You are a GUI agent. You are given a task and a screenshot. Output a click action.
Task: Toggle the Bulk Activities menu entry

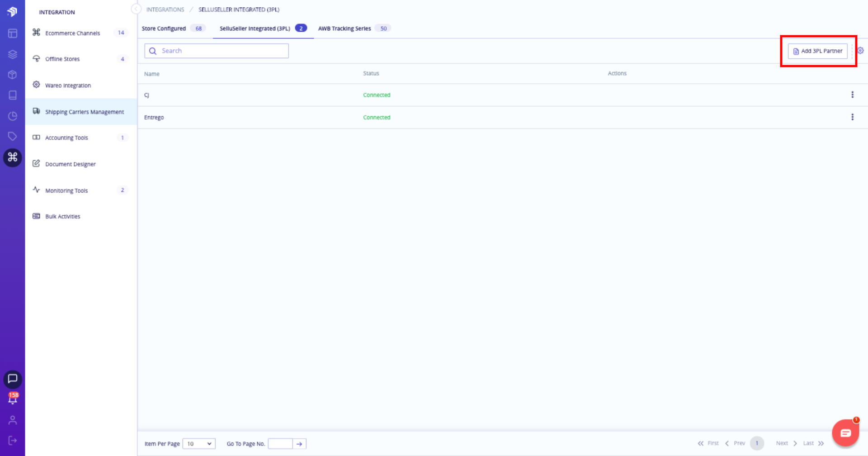62,216
